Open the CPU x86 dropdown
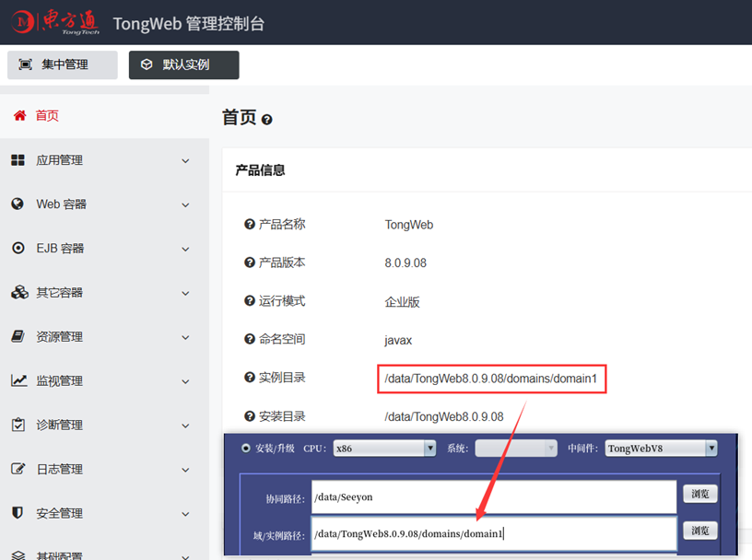752x560 pixels. [x=384, y=449]
